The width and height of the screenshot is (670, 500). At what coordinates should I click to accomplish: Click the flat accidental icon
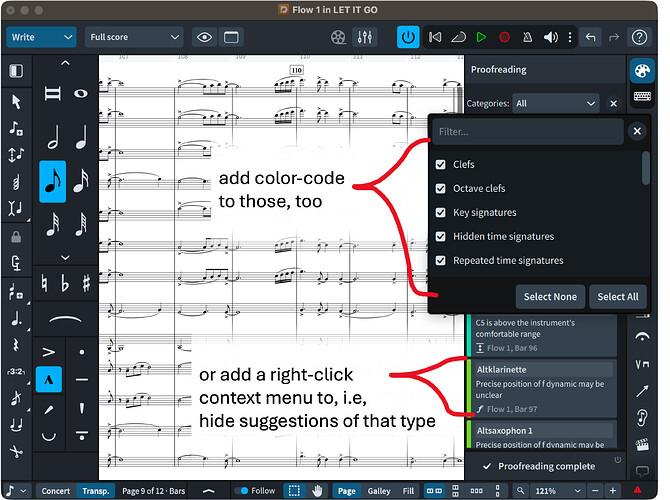65,283
